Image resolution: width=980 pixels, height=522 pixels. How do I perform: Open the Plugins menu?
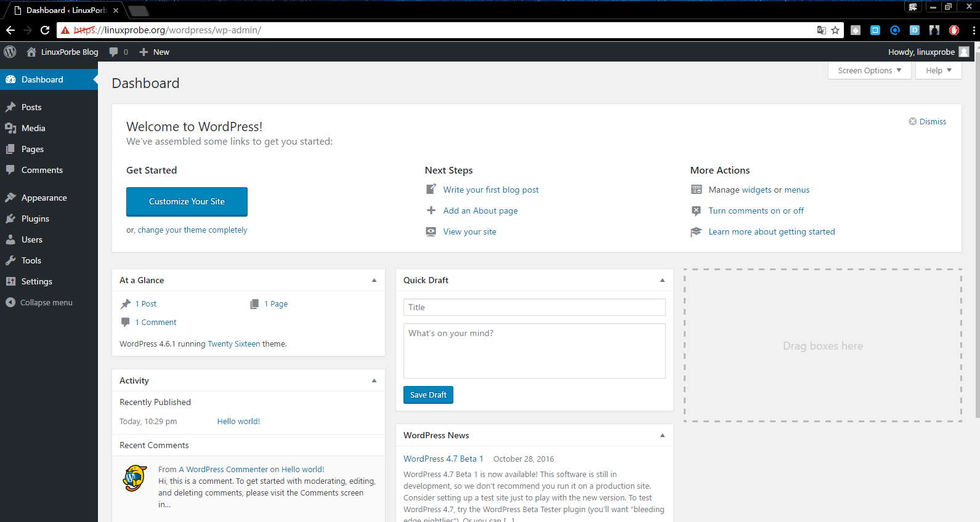[49, 219]
